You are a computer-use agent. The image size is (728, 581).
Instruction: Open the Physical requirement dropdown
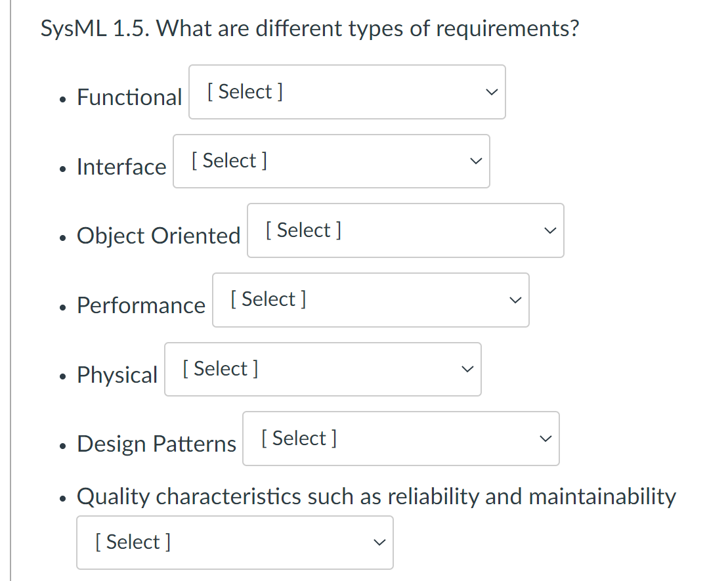tap(322, 369)
